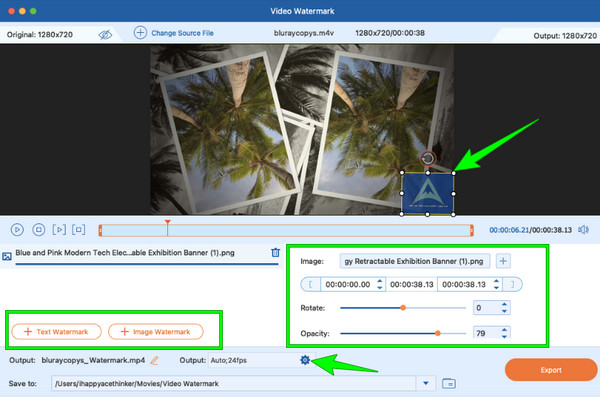Expand the Save to path dropdown
The image size is (600, 397).
pos(426,383)
